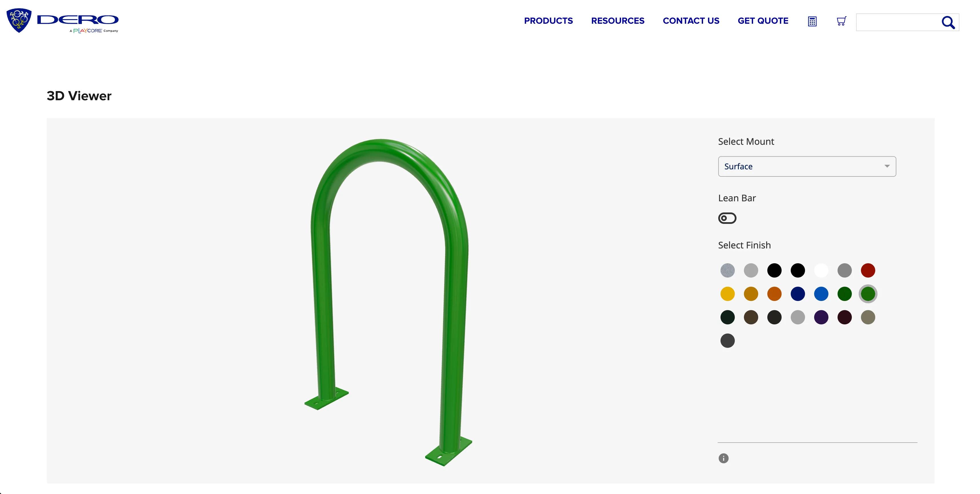Open the RESOURCES menu
The width and height of the screenshot is (980, 494).
coord(617,21)
